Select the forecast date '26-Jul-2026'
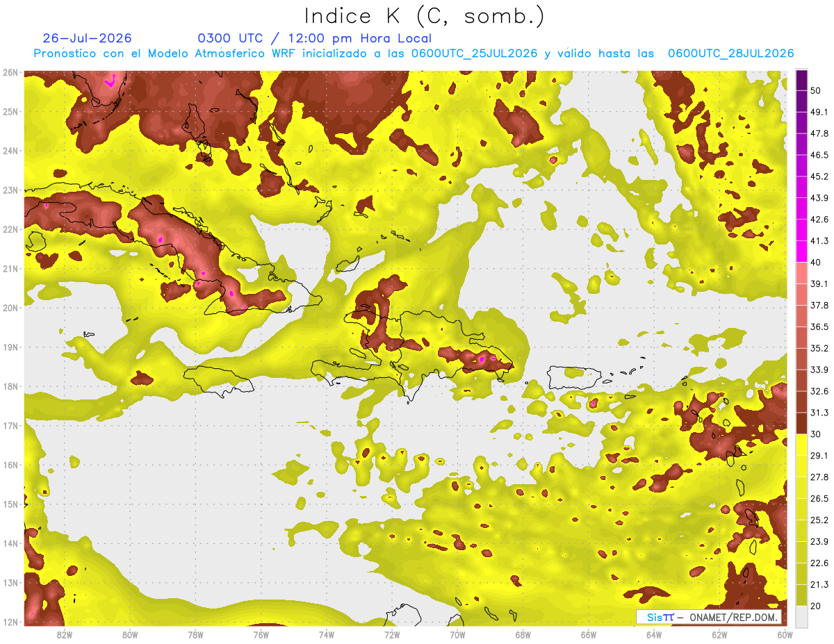 (x=87, y=38)
